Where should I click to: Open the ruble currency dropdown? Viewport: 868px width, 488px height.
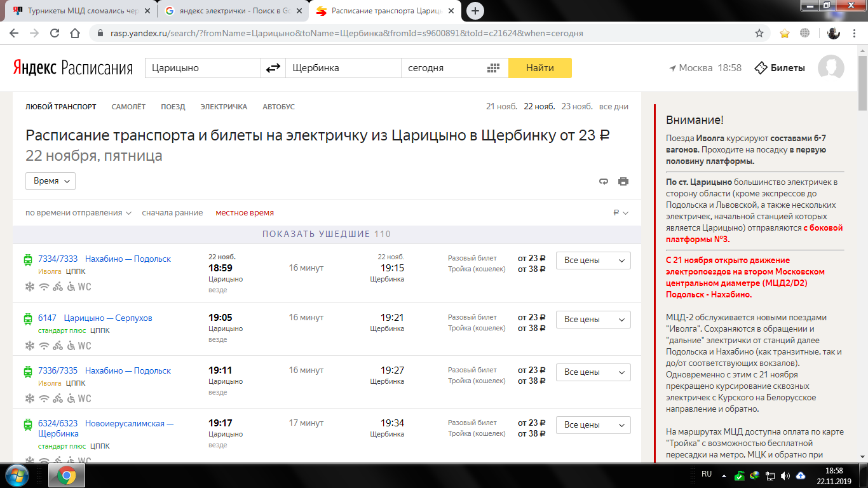click(x=621, y=213)
